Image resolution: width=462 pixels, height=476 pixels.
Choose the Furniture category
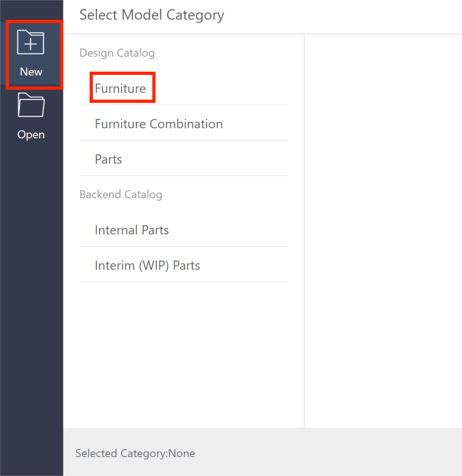coord(120,88)
